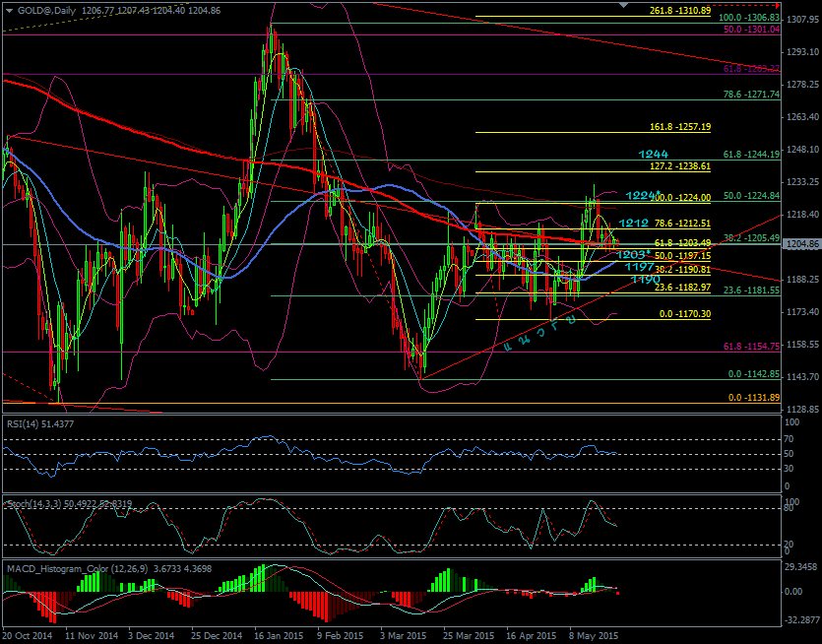Click the cyan 1244 price annotation
Viewport: 822px width, 644px height.
point(654,155)
